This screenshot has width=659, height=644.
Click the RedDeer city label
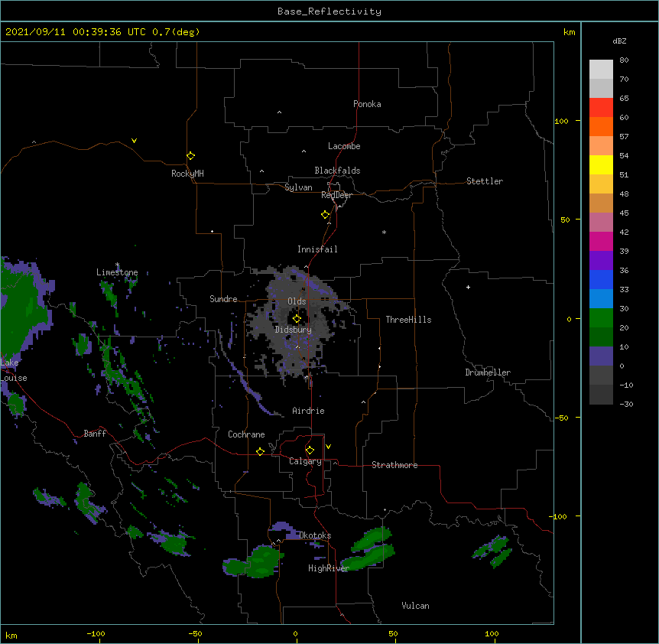(336, 195)
